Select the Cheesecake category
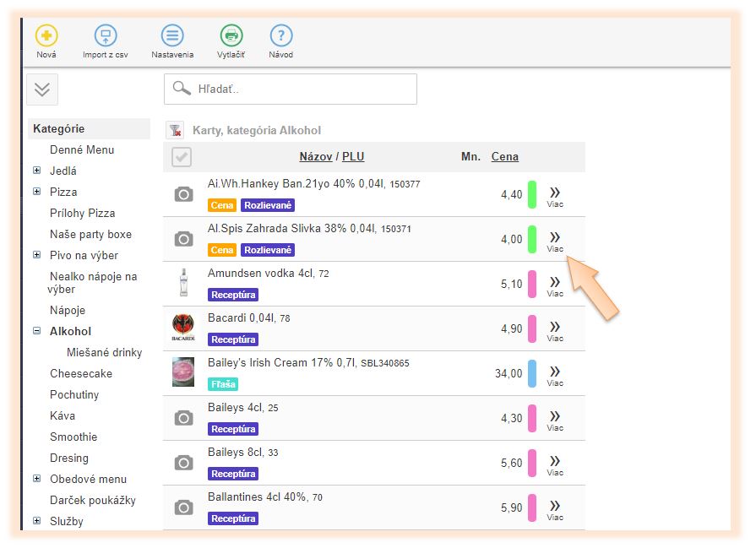 pos(80,373)
